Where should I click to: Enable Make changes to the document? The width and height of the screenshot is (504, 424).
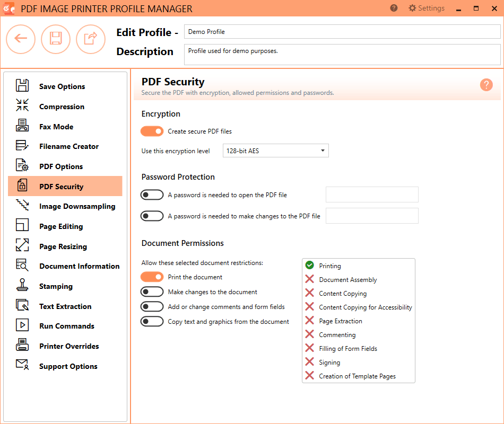click(x=152, y=292)
